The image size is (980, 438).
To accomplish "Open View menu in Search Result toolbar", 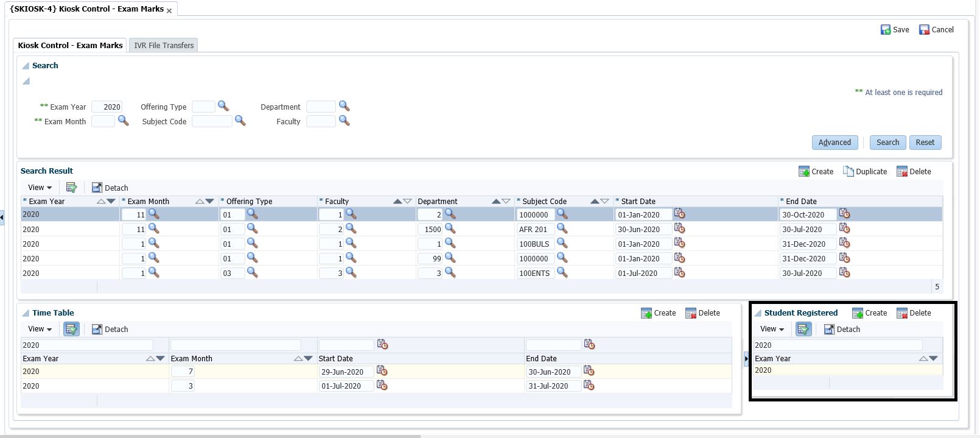I will (x=40, y=188).
